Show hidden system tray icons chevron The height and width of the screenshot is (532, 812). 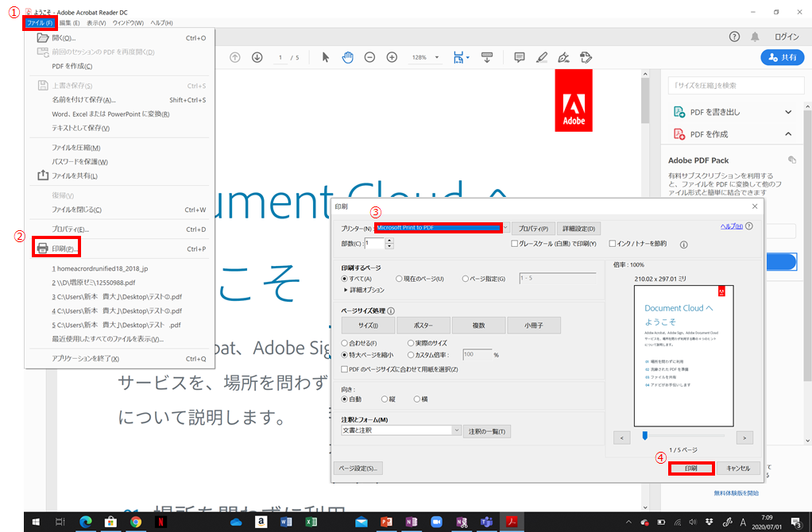click(628, 522)
